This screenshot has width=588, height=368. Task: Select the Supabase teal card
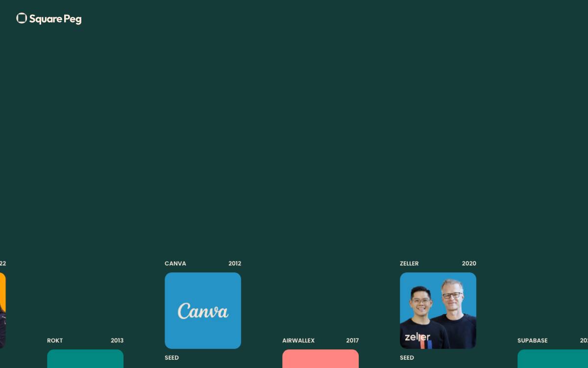553,359
